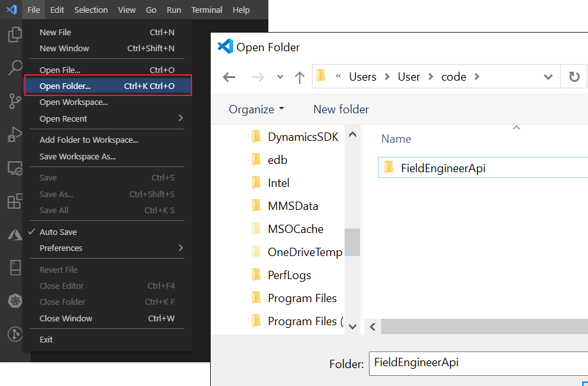Select OneDriveTemp in the folder tree
Viewport: 588px width, 386px height.
click(x=297, y=252)
